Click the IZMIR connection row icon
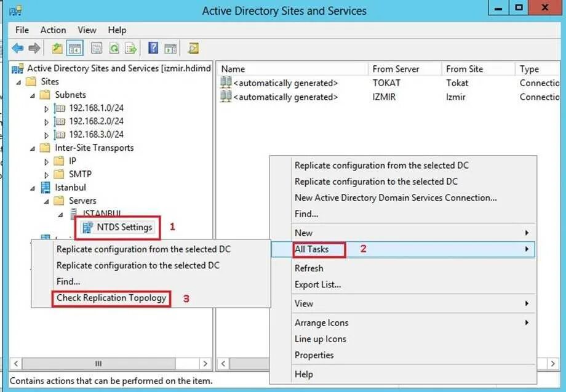The height and width of the screenshot is (392, 566). (226, 97)
